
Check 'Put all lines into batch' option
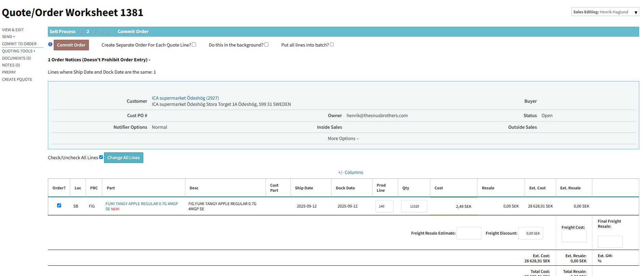pos(332,45)
